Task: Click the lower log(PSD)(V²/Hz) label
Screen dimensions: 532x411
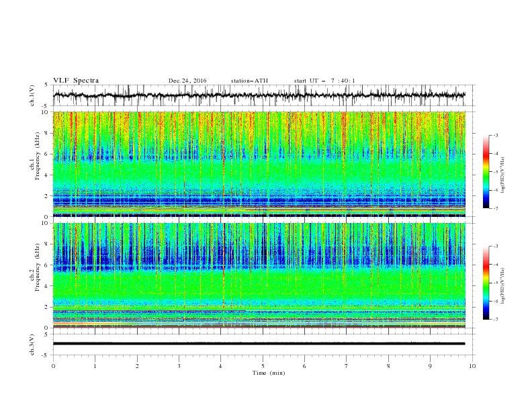Action: 502,286
